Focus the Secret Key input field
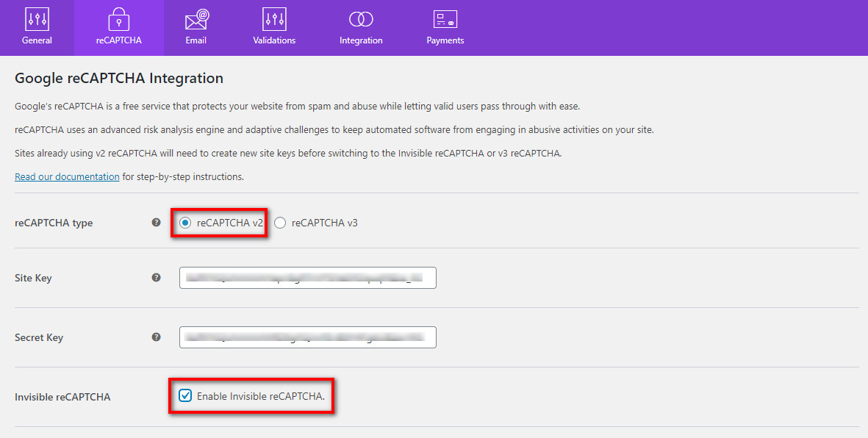 pyautogui.click(x=308, y=337)
